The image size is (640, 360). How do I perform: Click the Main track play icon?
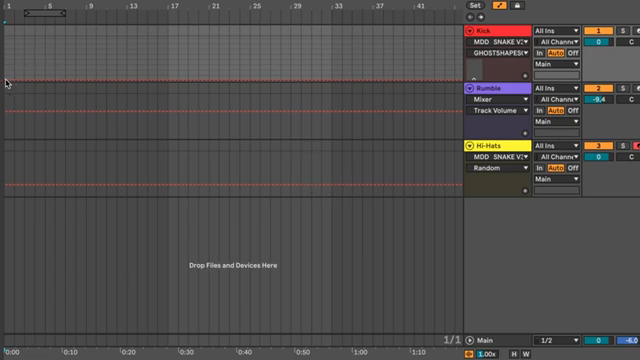(x=470, y=340)
